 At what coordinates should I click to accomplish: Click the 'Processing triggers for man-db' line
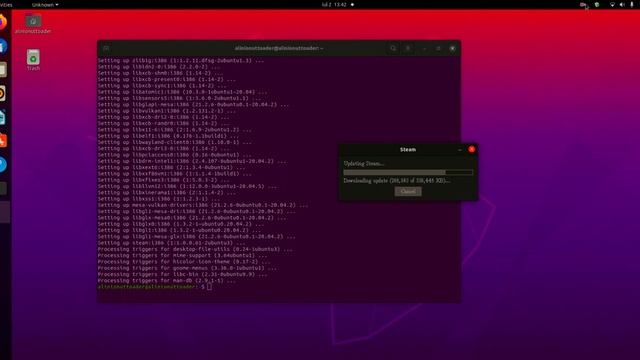(167, 281)
